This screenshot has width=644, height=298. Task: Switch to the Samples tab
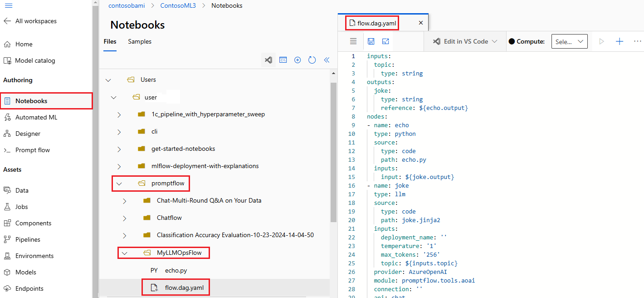point(140,41)
